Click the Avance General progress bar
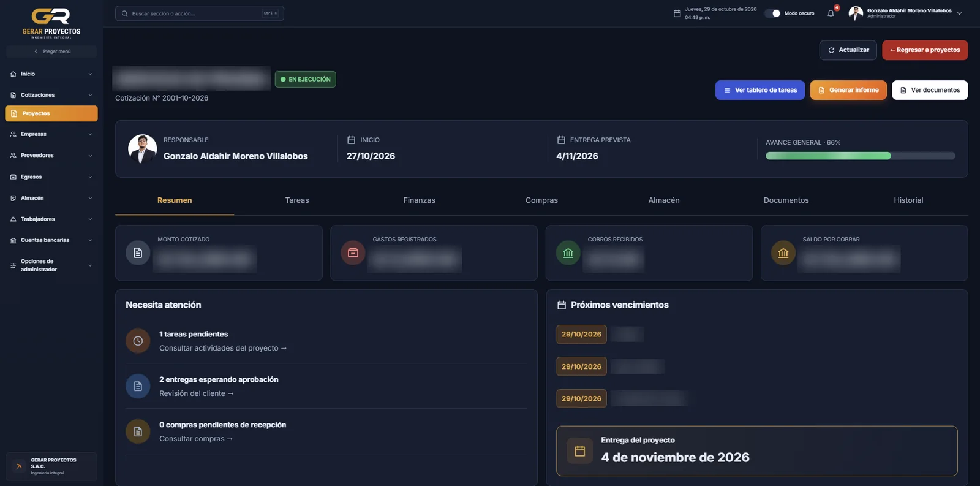Screen dimensions: 980x486 tap(860, 156)
